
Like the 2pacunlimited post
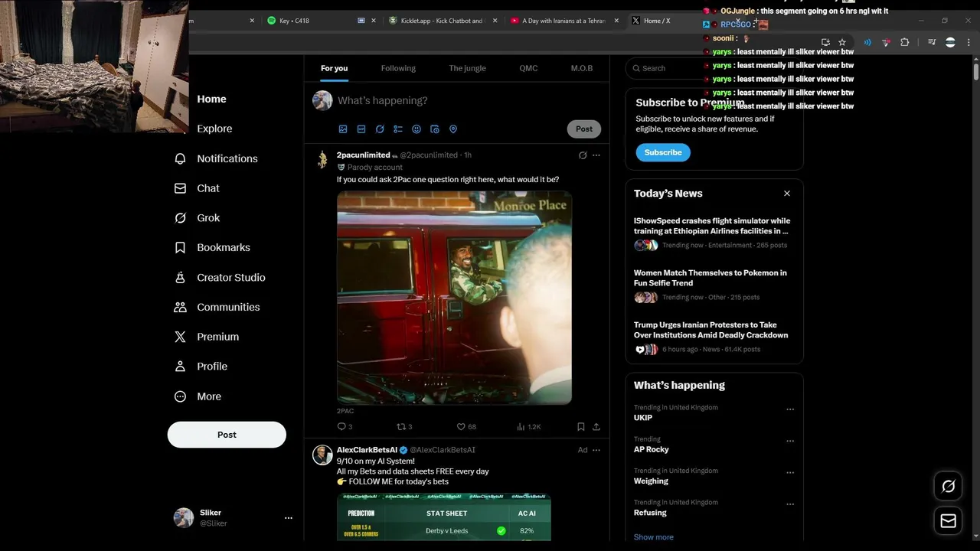coord(461,426)
